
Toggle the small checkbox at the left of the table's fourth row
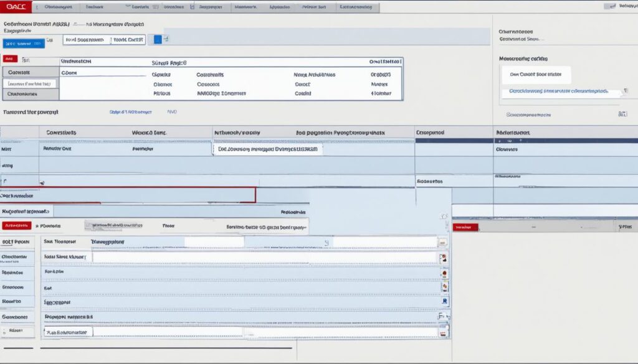(5, 182)
